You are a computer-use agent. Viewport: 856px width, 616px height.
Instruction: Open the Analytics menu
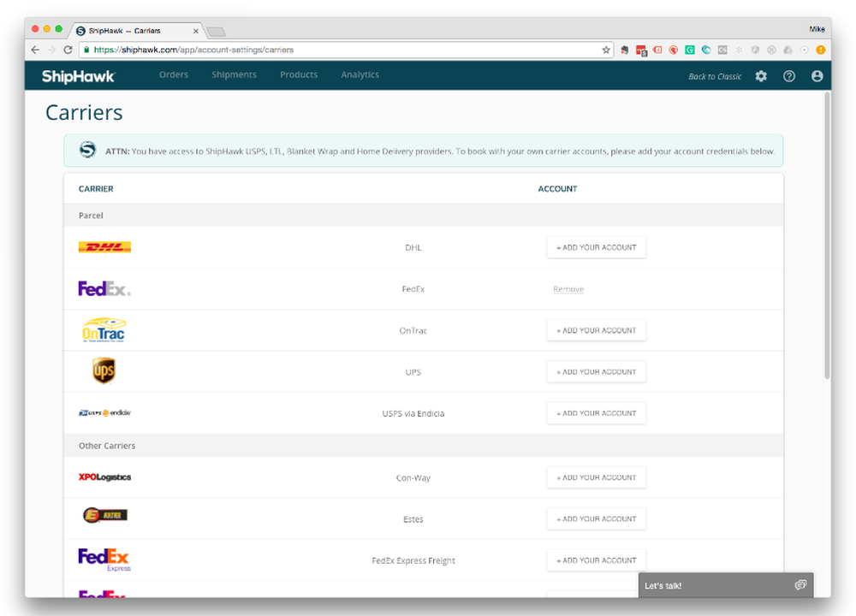360,74
